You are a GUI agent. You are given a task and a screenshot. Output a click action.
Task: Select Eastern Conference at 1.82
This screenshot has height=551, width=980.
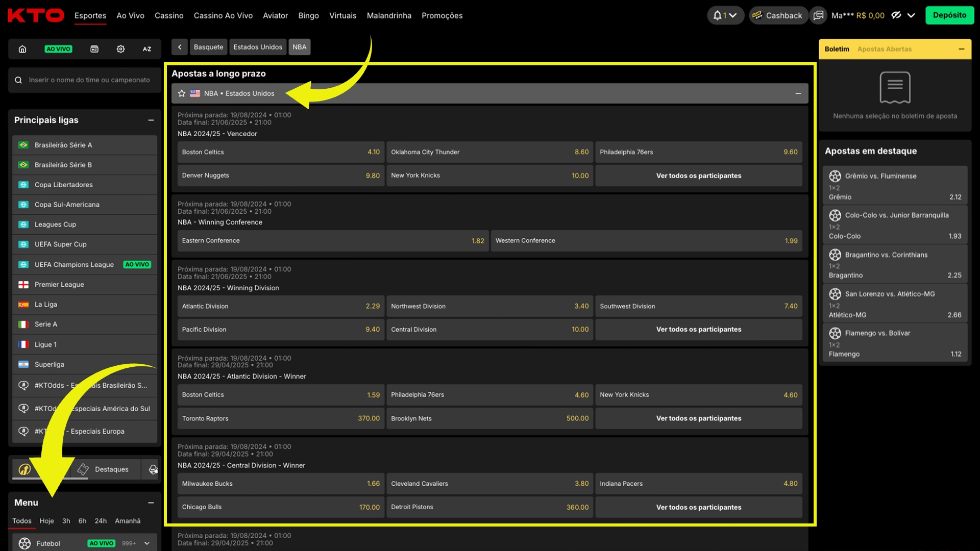[333, 240]
